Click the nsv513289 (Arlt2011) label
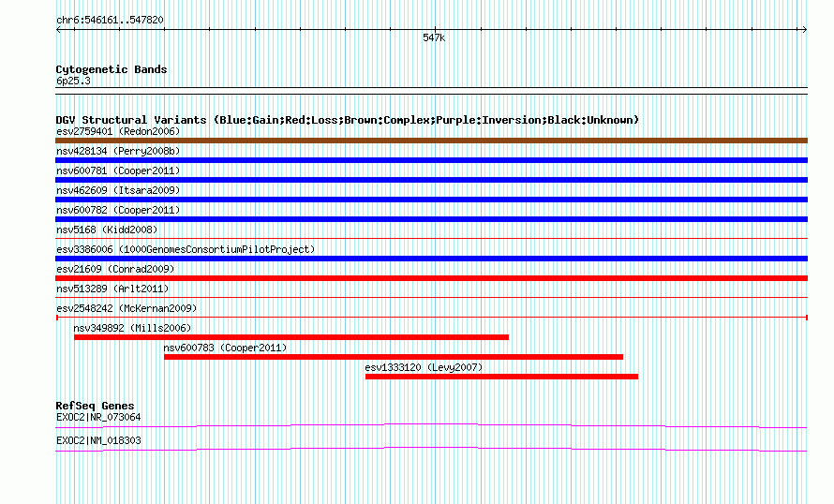The height and width of the screenshot is (504, 834). [112, 289]
